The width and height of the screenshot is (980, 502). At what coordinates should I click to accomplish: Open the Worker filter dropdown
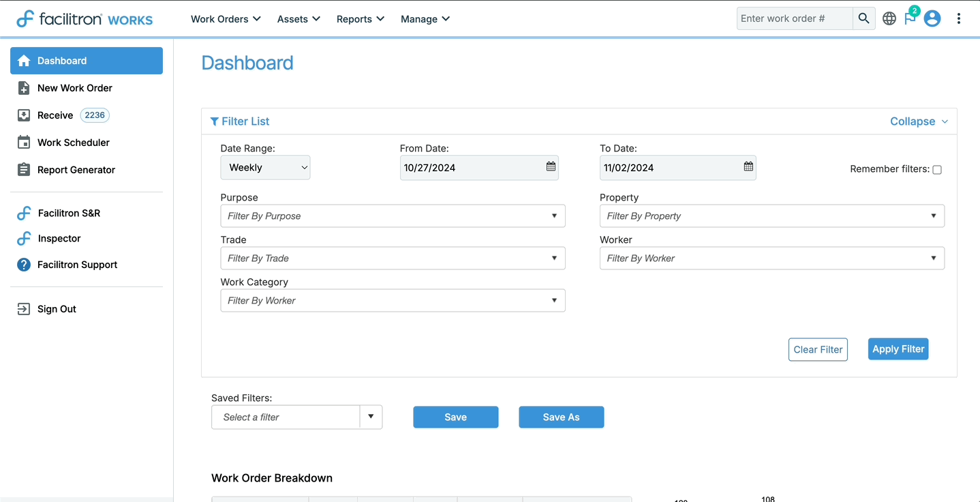(x=772, y=259)
